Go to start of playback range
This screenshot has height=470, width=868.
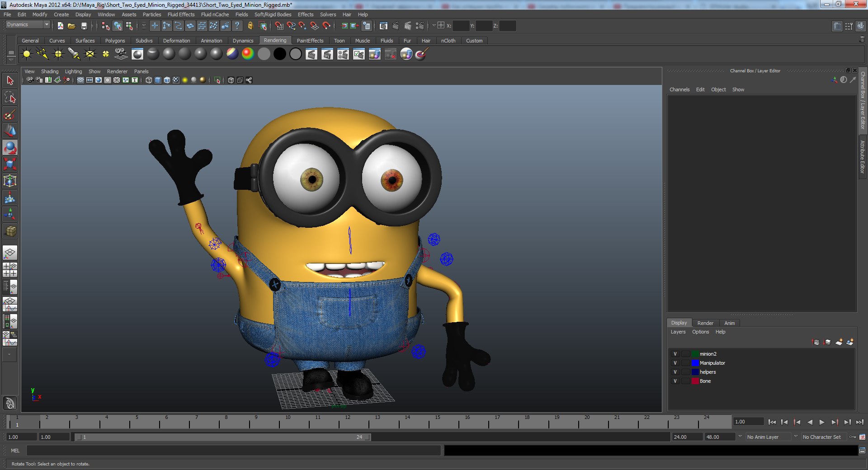coord(772,422)
